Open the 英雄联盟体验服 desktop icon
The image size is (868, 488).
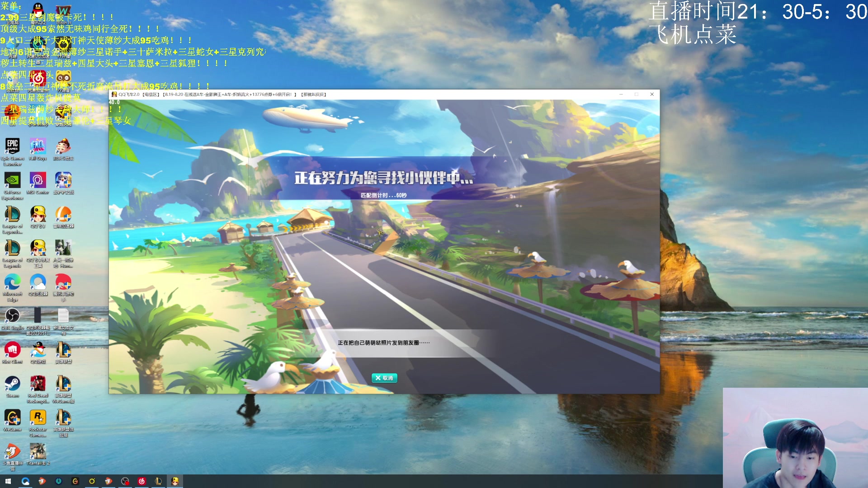[x=63, y=423]
